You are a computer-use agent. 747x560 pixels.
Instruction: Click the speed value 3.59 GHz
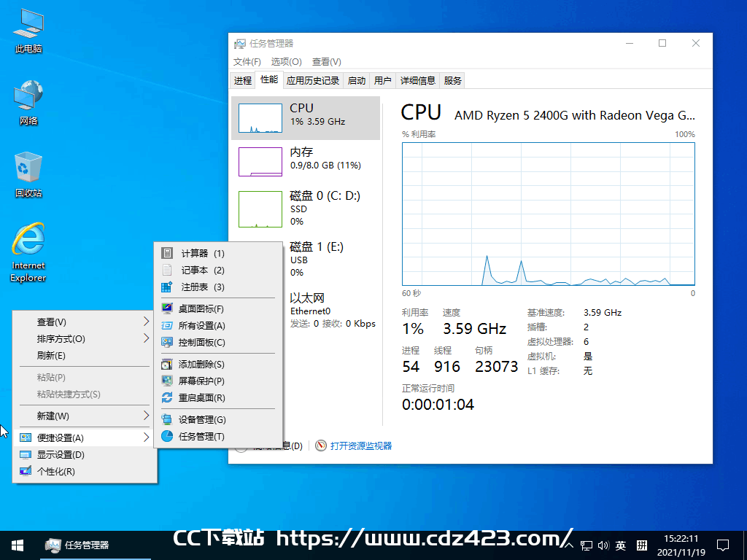[474, 329]
